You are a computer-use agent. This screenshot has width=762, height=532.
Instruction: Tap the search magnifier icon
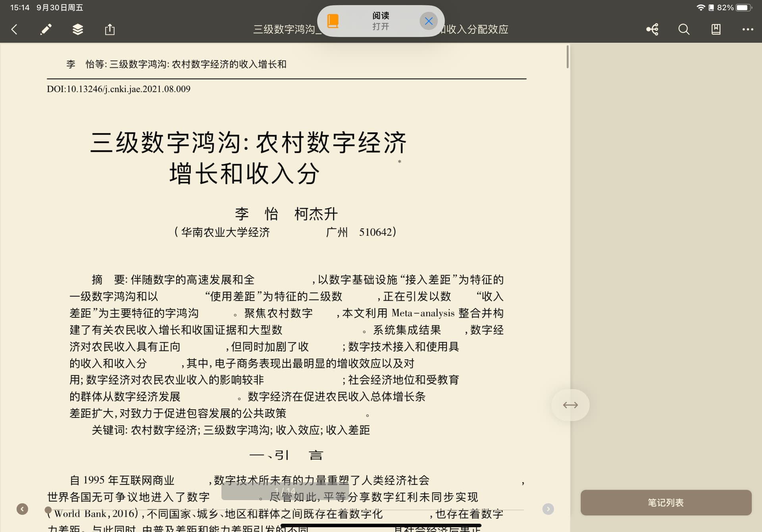[x=684, y=29]
